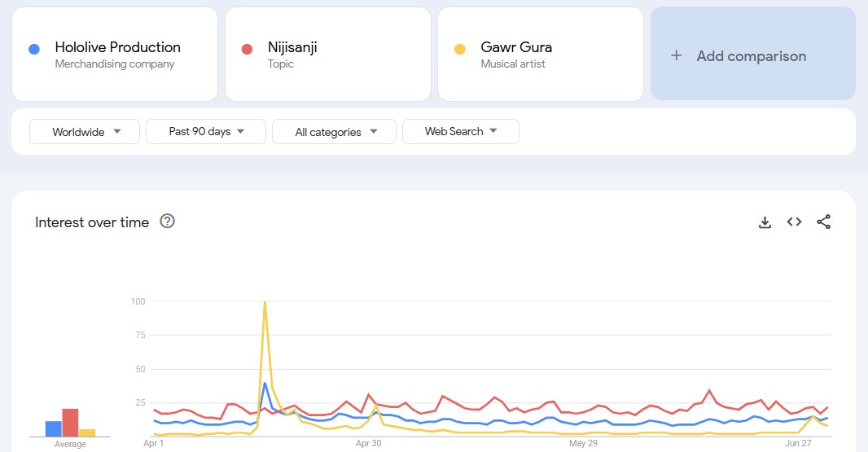Click the '100' y-axis label
This screenshot has height=452, width=868.
point(138,301)
